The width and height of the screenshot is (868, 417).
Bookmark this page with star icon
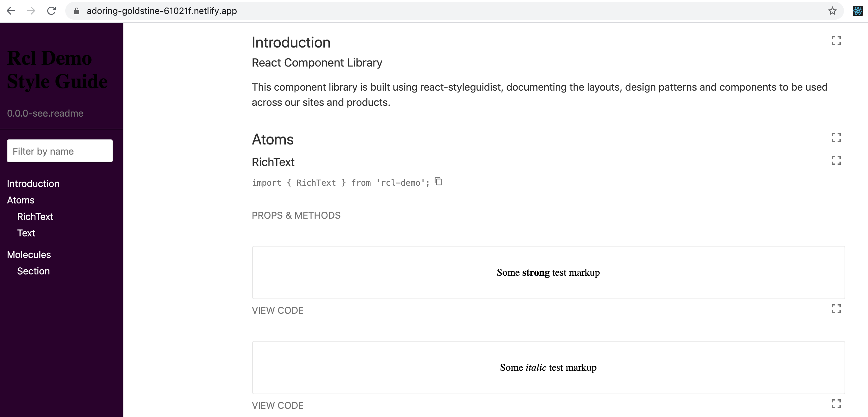(832, 11)
